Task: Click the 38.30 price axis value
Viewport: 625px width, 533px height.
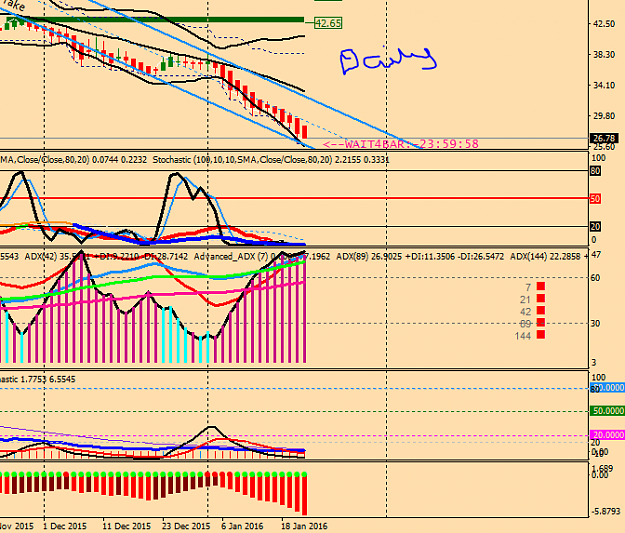Action: (603, 55)
